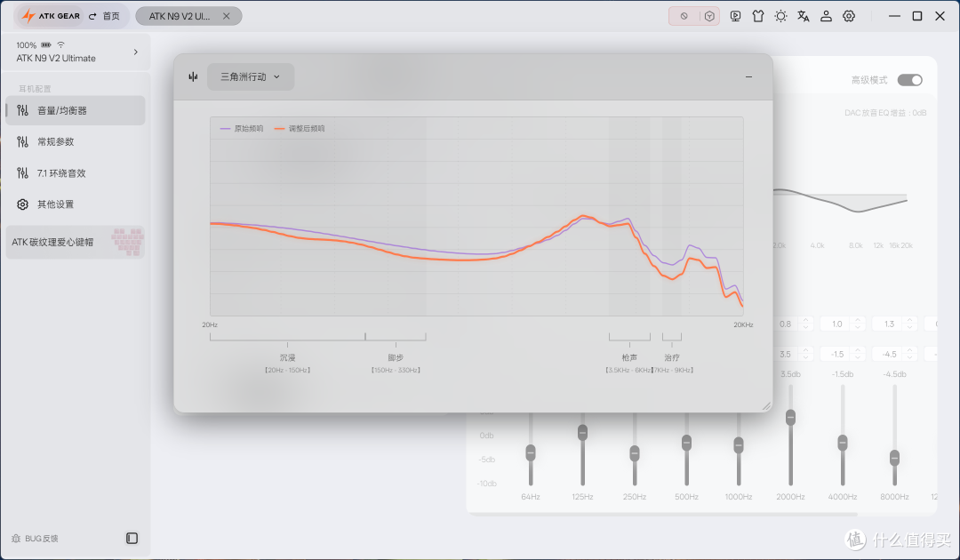
Task: Click the popup resize grip corner
Action: pos(766,405)
